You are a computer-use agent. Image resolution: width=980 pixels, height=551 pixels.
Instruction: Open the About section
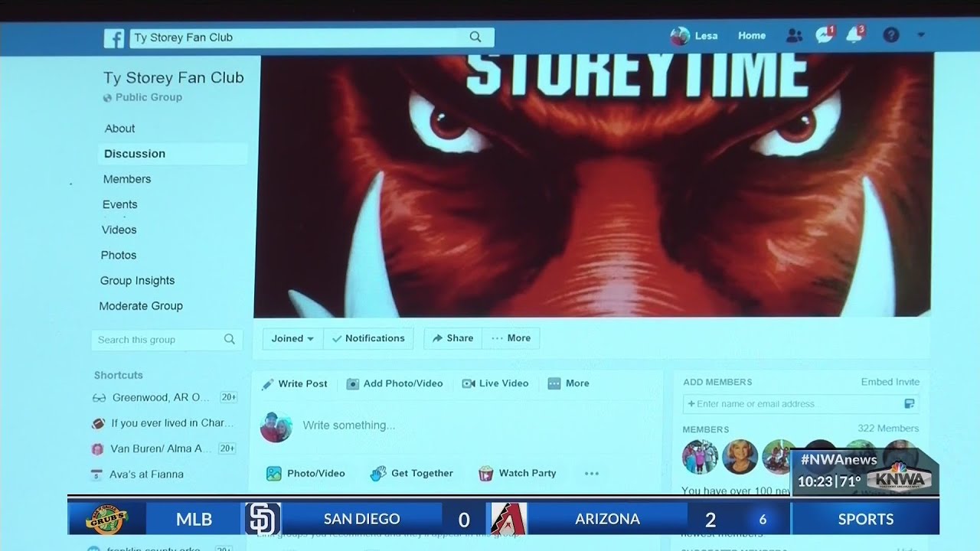[119, 129]
